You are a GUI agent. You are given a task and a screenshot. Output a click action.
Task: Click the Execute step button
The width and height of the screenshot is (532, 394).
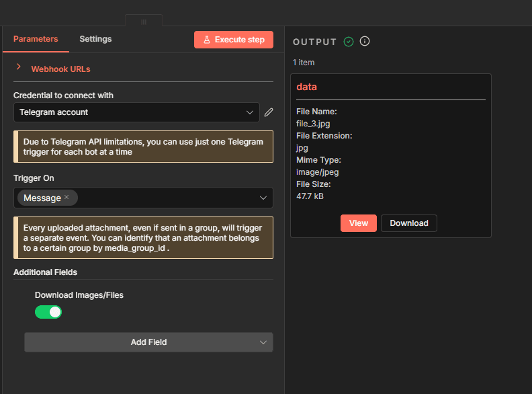coord(234,40)
